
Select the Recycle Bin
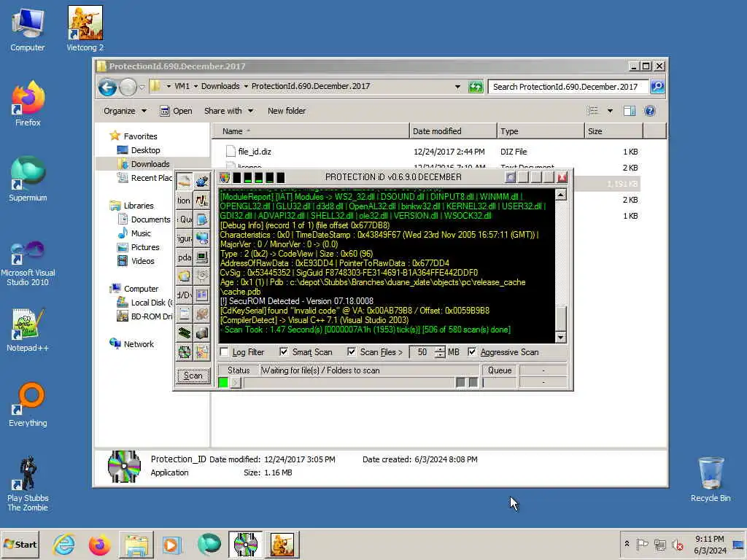[711, 479]
